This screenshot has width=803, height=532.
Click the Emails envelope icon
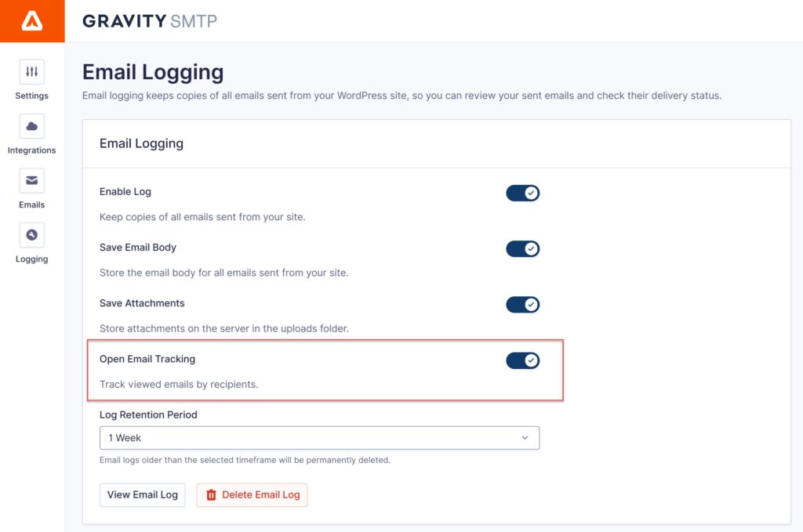[31, 181]
